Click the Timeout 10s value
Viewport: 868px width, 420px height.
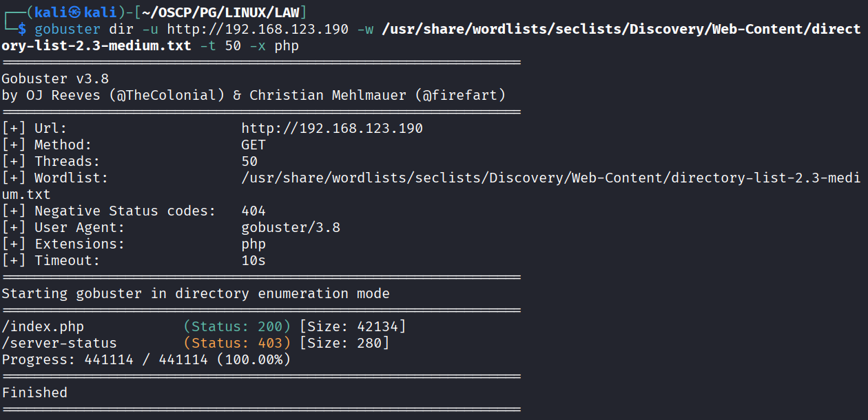click(254, 260)
